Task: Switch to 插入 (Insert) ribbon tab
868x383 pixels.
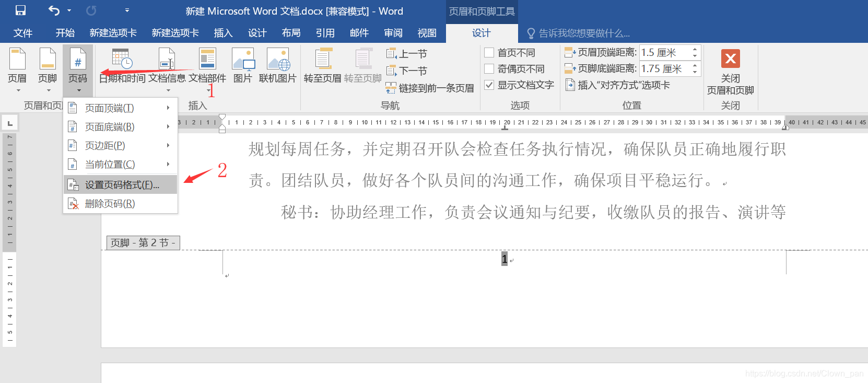Action: click(x=223, y=33)
